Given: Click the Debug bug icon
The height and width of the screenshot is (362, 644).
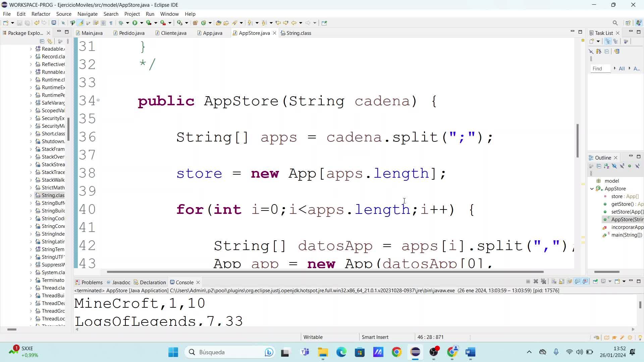Looking at the screenshot, I should 121,23.
